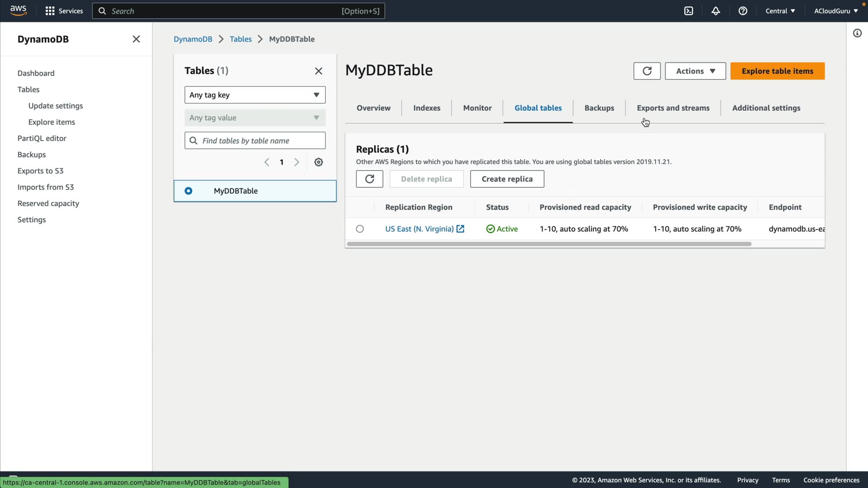Viewport: 868px width, 488px height.
Task: Open the Central region selector
Action: click(x=780, y=11)
